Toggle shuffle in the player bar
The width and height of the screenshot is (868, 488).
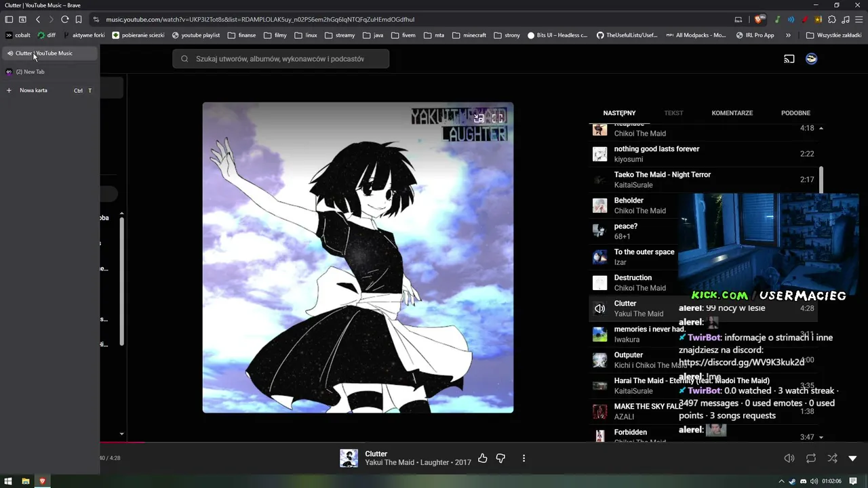click(832, 458)
